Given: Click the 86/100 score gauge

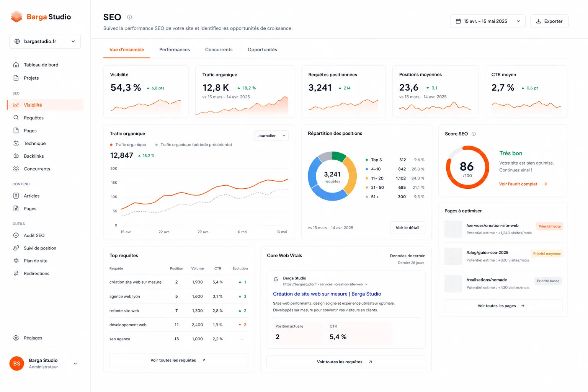Looking at the screenshot, I should coord(467,167).
